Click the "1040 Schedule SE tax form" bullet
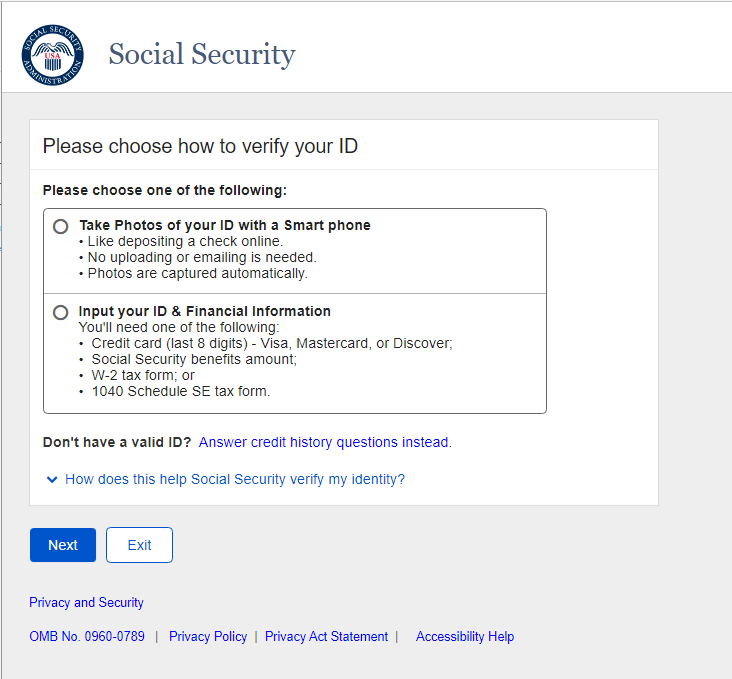Image resolution: width=732 pixels, height=679 pixels. tap(181, 391)
